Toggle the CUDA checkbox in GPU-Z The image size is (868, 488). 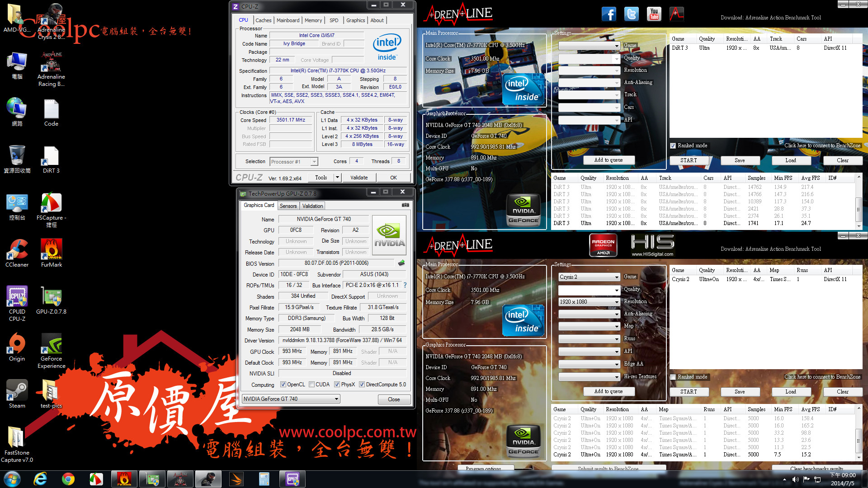pos(312,385)
